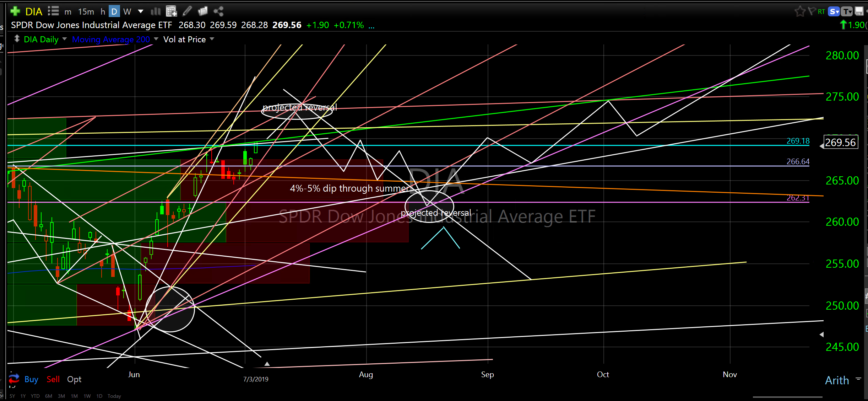
Task: Click the buy/sell swap arrows icon
Action: click(14, 378)
